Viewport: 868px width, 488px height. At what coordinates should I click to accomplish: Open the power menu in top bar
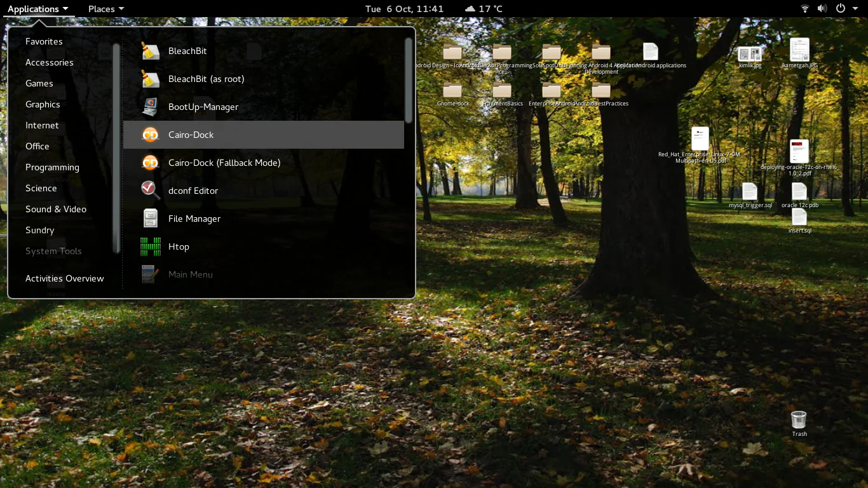pyautogui.click(x=844, y=9)
